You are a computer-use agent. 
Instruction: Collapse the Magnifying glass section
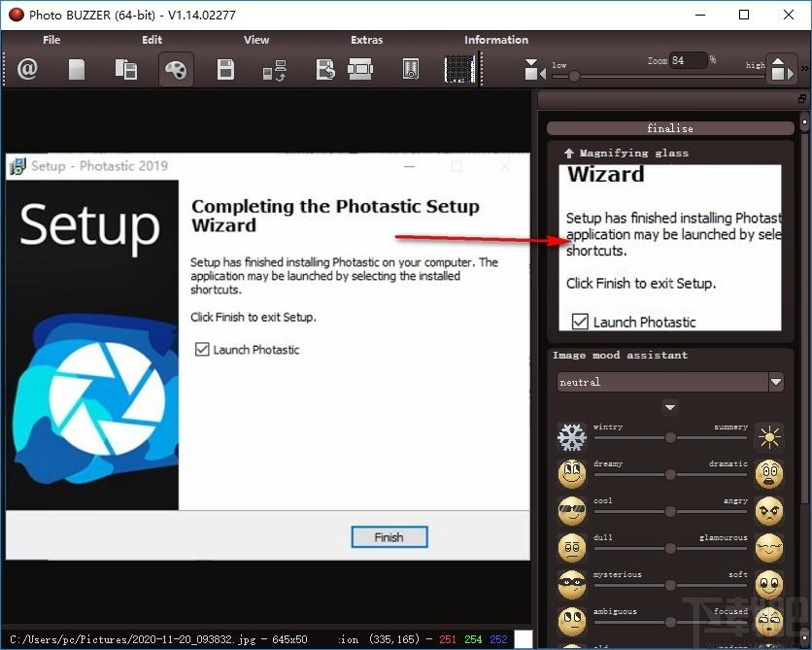click(x=568, y=153)
